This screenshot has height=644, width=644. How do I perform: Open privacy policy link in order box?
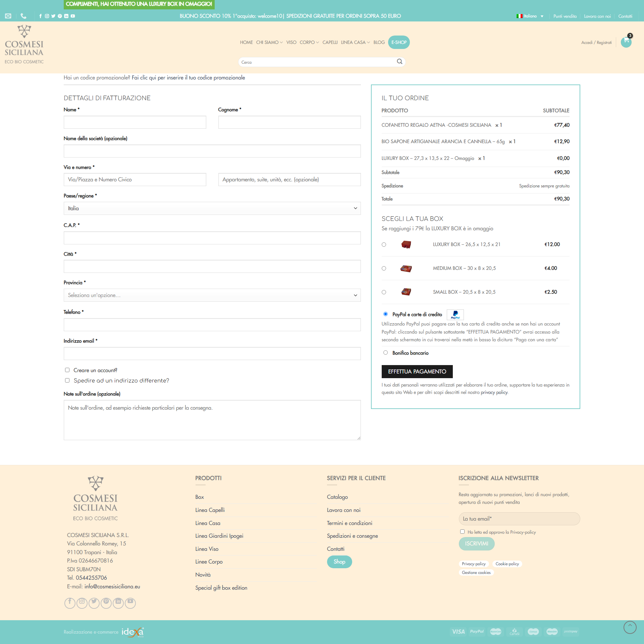coord(494,392)
